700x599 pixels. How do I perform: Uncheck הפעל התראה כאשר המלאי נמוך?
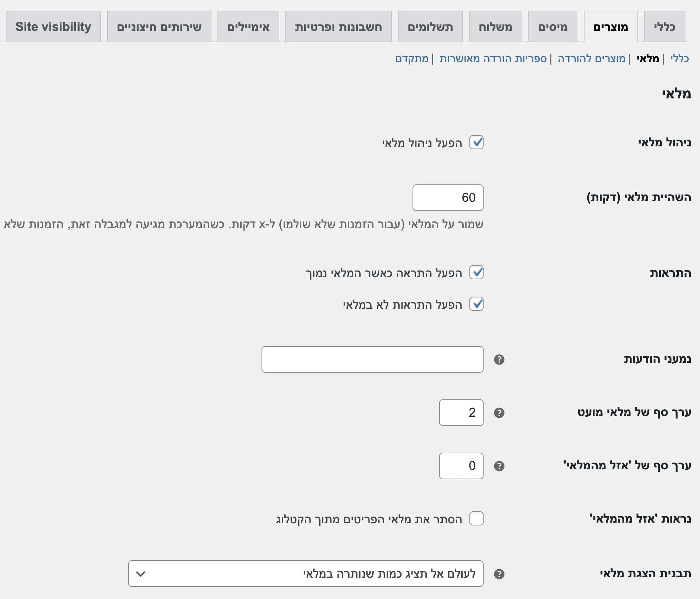pyautogui.click(x=476, y=272)
